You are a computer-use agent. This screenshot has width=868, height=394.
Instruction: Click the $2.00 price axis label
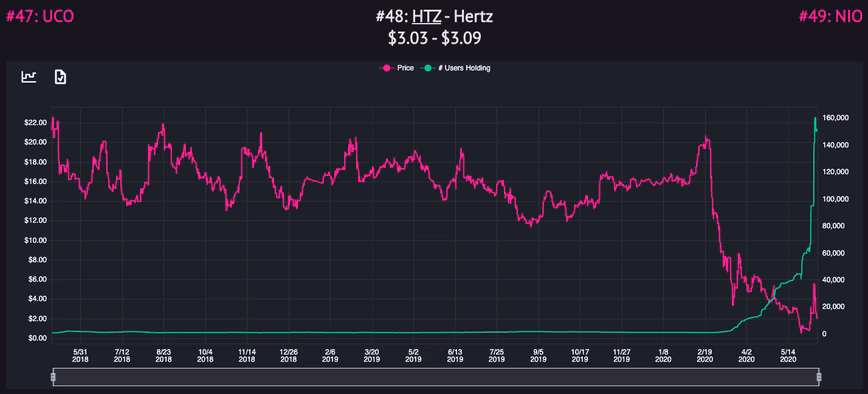point(39,319)
